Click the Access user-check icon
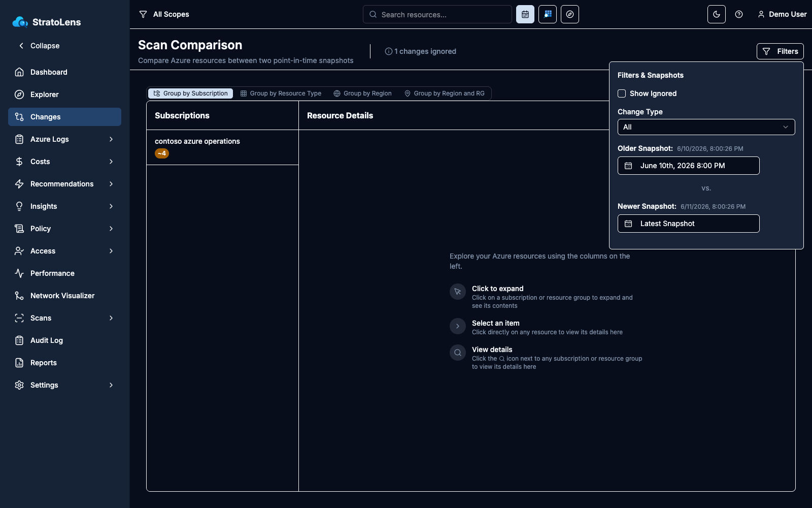Image resolution: width=812 pixels, height=508 pixels. point(19,251)
